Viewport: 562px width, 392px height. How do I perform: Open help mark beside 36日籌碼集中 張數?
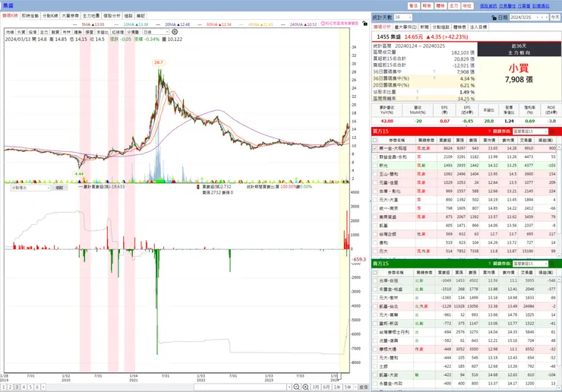coord(434,71)
